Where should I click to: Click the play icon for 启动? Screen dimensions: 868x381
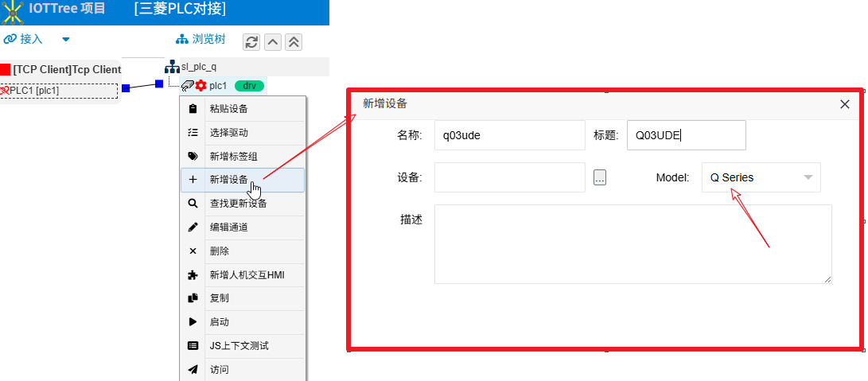(x=193, y=322)
